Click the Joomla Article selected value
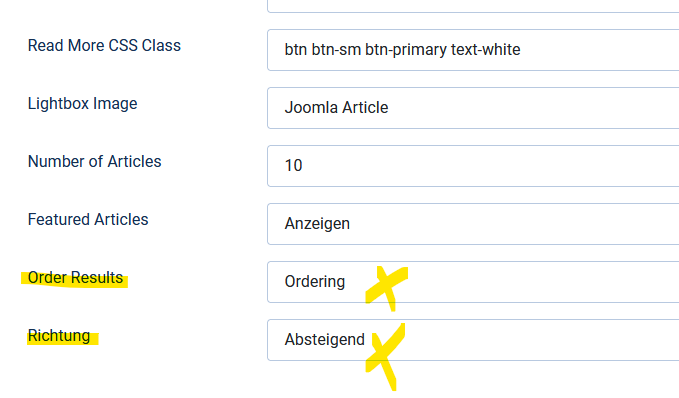 click(336, 108)
